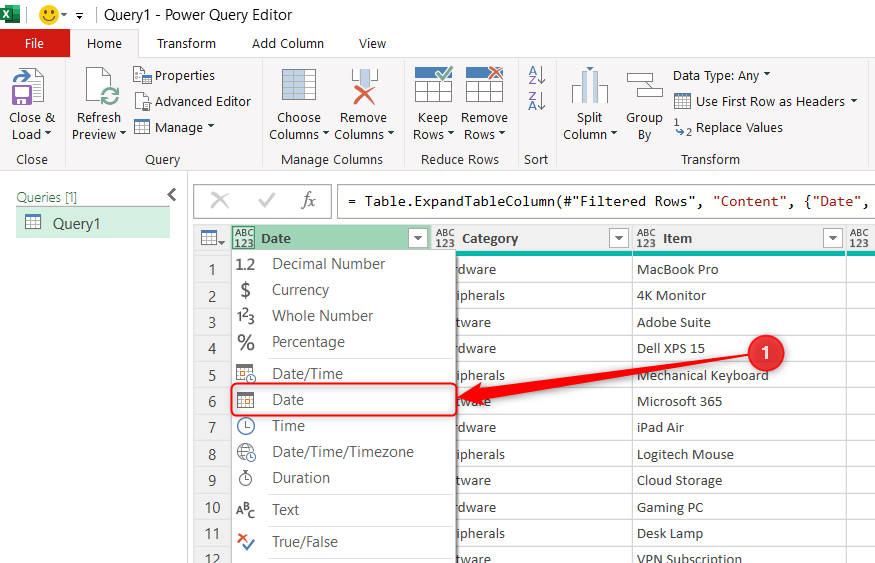Click the Gaming PC cell
This screenshot has height=563, width=875.
pos(739,507)
